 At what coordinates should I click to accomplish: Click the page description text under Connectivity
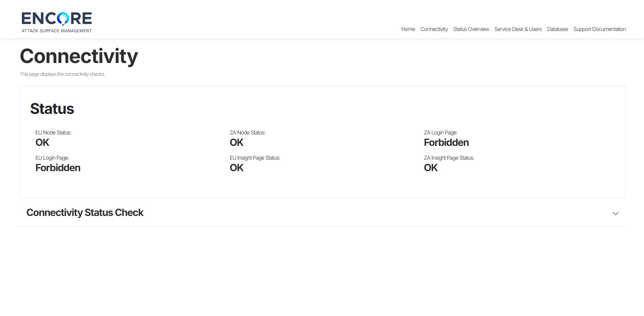pyautogui.click(x=62, y=74)
